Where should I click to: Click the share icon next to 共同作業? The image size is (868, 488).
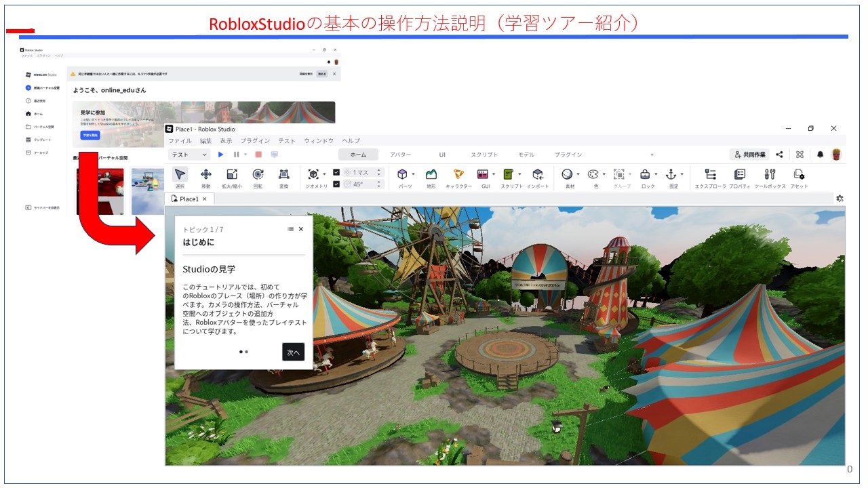coord(780,155)
